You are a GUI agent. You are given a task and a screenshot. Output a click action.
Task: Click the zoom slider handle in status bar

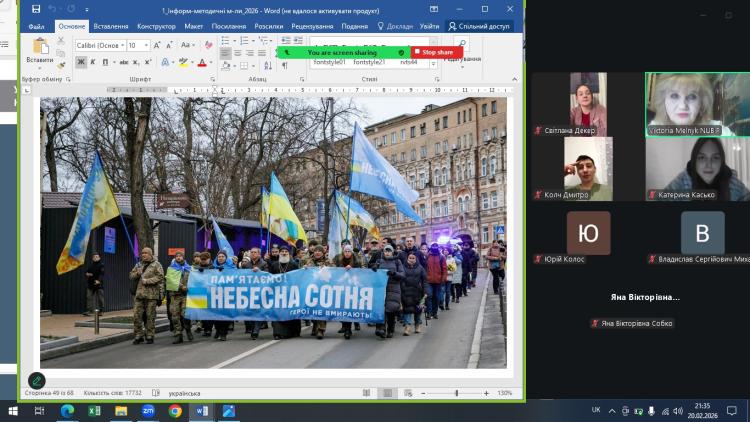pyautogui.click(x=456, y=393)
